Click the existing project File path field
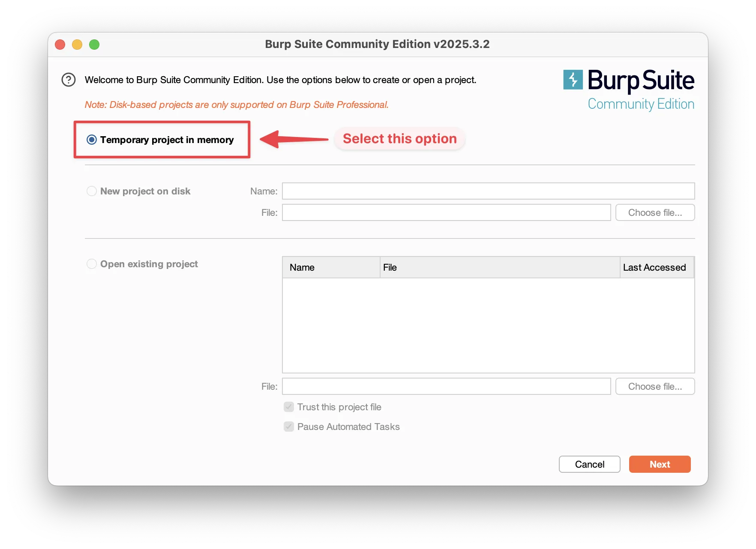756x549 pixels. tap(446, 387)
